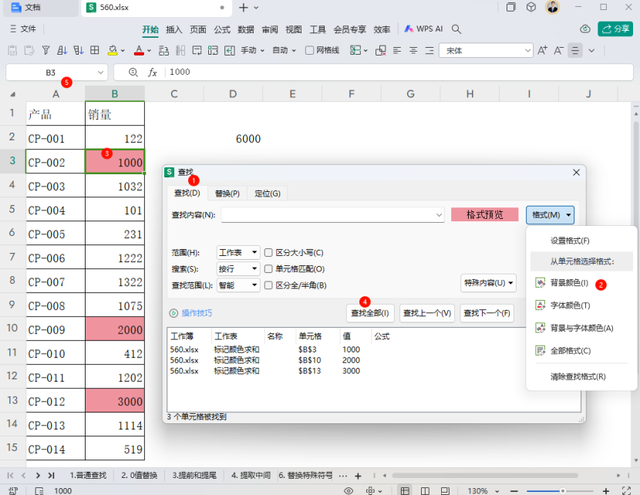Open the 查找范围 智能 dropdown
The image size is (640, 495).
coord(238,285)
